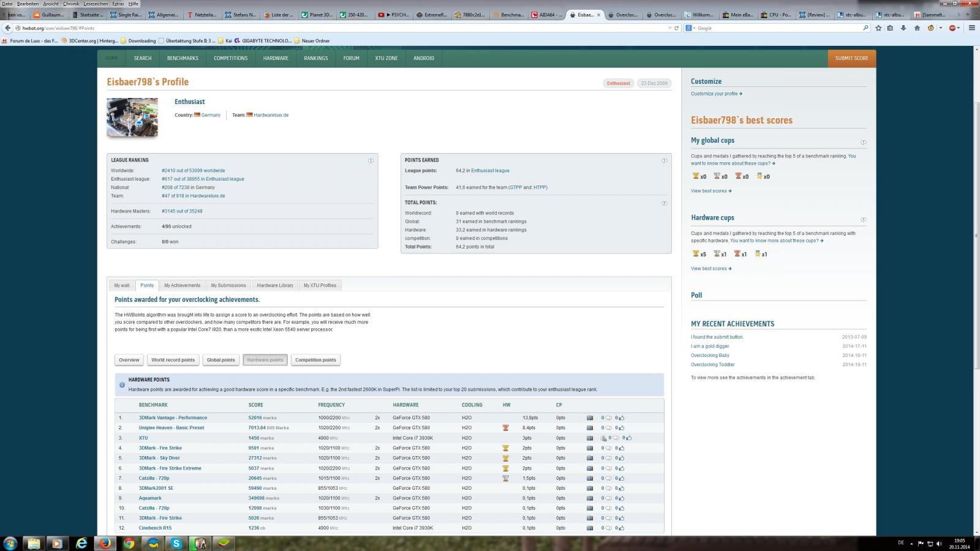Switch to the My Achievements tab

click(x=182, y=285)
